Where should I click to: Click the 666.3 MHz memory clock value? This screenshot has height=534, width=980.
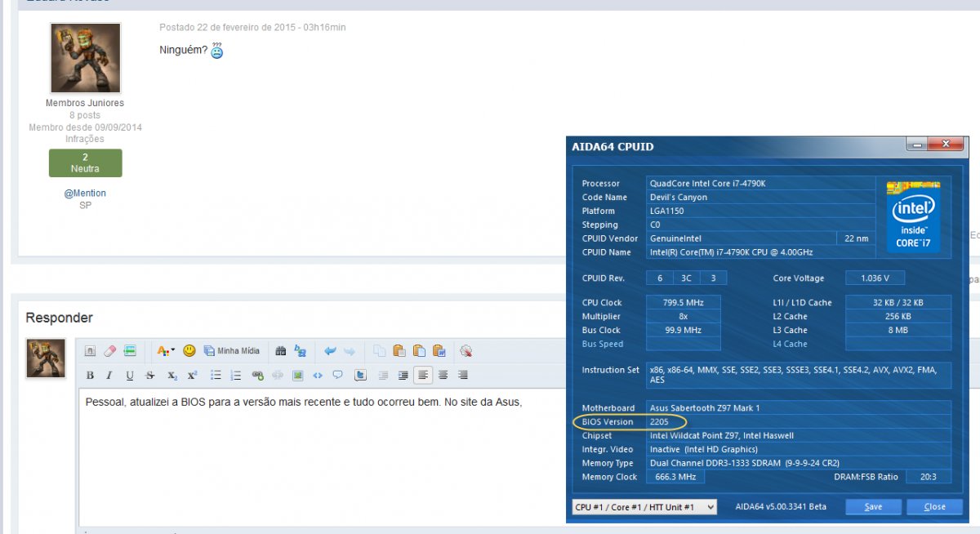pyautogui.click(x=675, y=477)
